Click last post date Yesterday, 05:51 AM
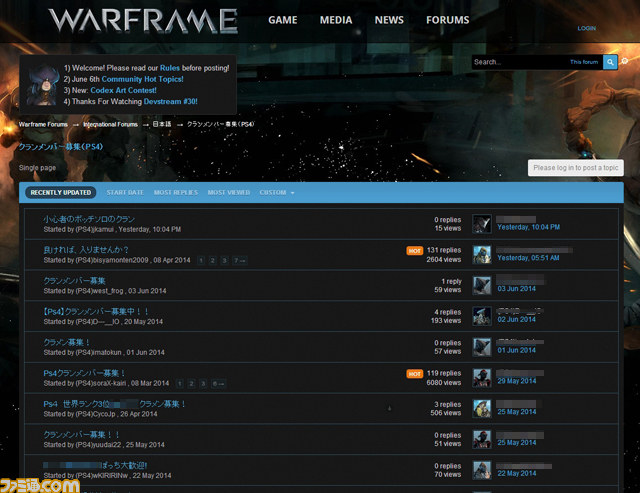The image size is (640, 493). pos(528,258)
